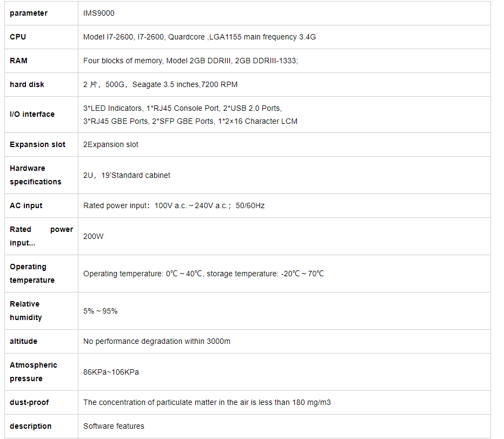The width and height of the screenshot is (504, 439).
Task: Click the 3*LED Indicators interface line
Action: [182, 108]
